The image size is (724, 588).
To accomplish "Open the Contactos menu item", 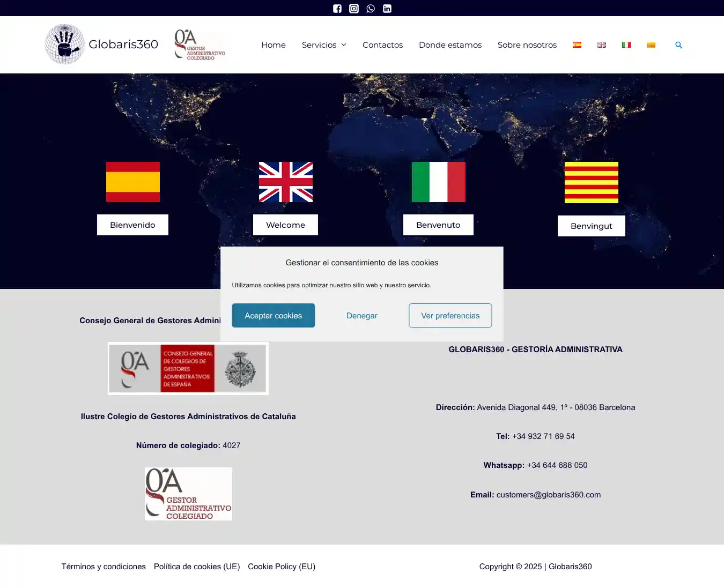I will click(382, 45).
